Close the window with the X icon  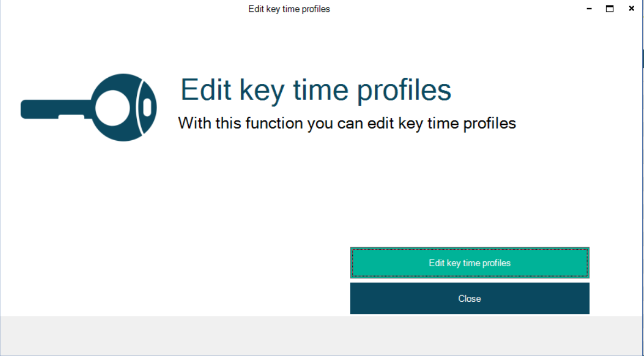click(631, 9)
